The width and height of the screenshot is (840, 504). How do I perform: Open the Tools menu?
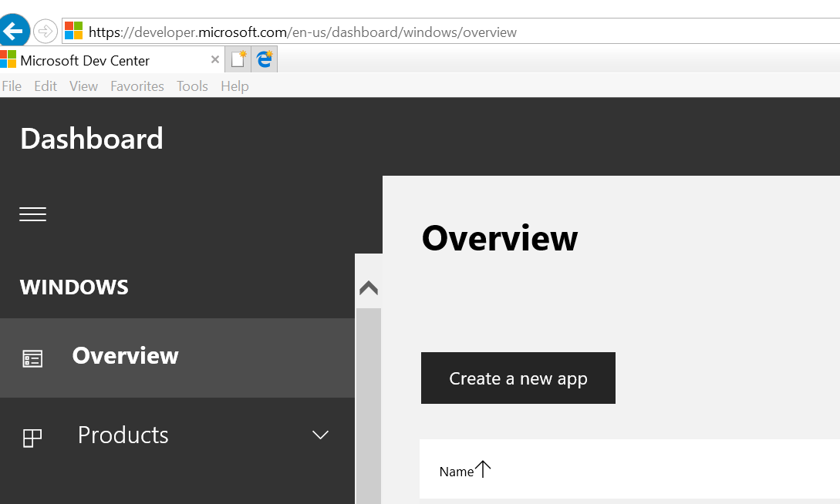192,86
